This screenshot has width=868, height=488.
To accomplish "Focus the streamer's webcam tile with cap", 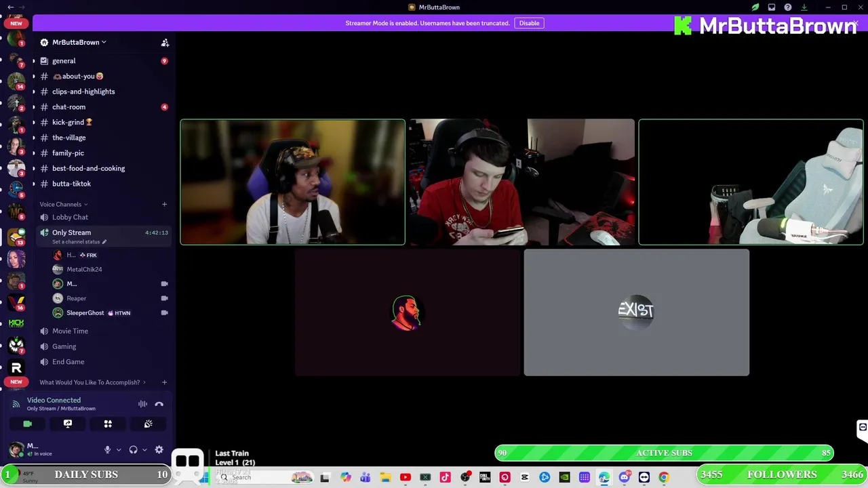I will coord(292,182).
